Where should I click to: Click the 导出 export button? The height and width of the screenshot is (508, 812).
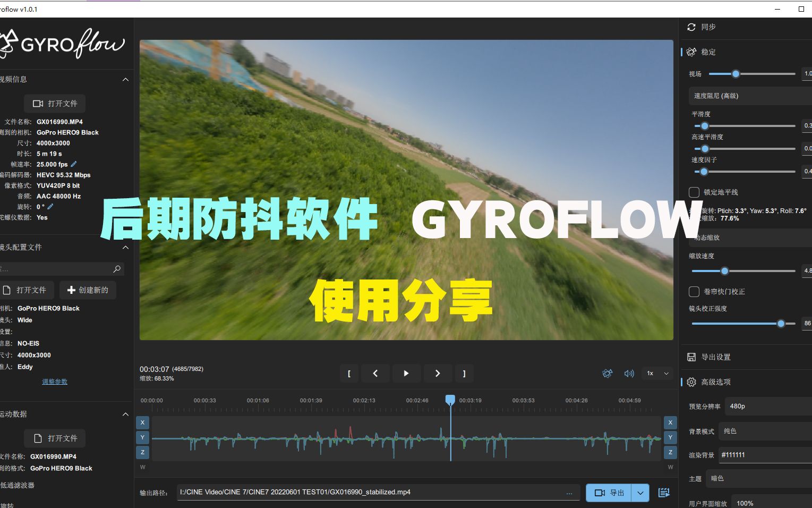click(x=609, y=493)
